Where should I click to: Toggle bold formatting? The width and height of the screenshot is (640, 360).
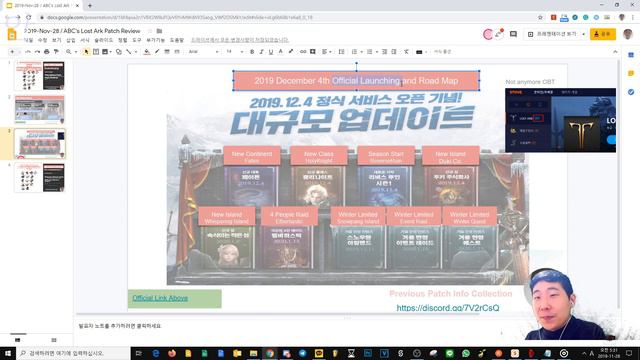[252, 52]
